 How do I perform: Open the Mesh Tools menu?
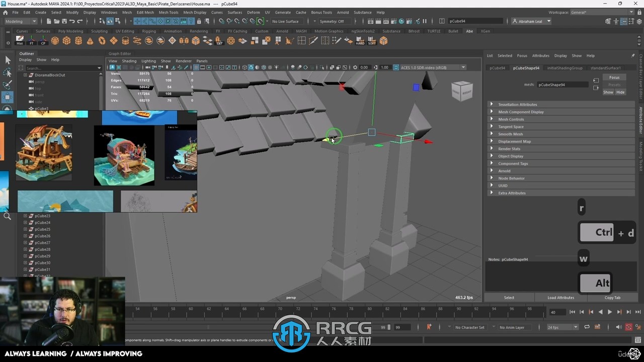(169, 12)
